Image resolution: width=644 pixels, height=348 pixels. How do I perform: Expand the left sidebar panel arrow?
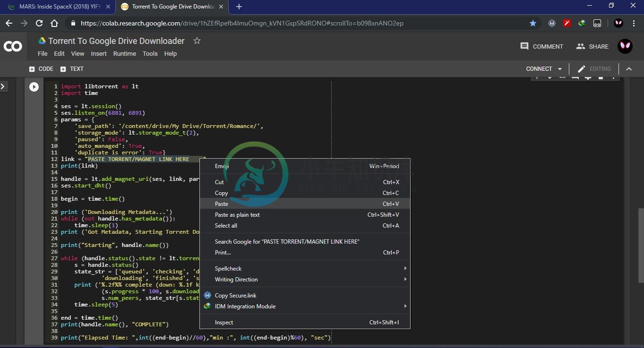tap(3, 86)
